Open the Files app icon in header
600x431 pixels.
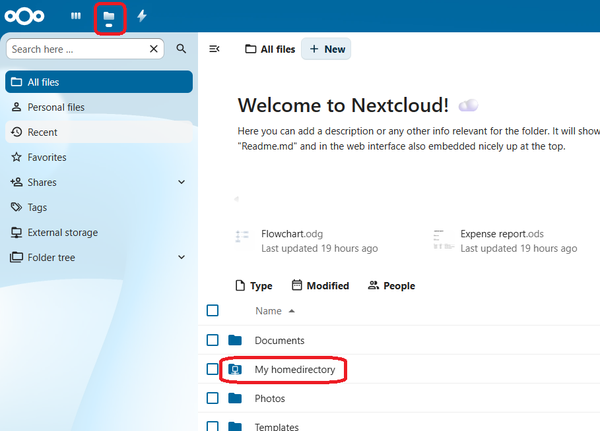click(x=109, y=16)
